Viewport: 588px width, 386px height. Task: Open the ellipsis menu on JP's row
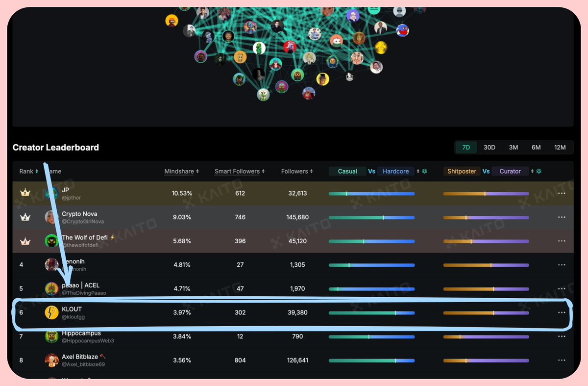coord(562,193)
